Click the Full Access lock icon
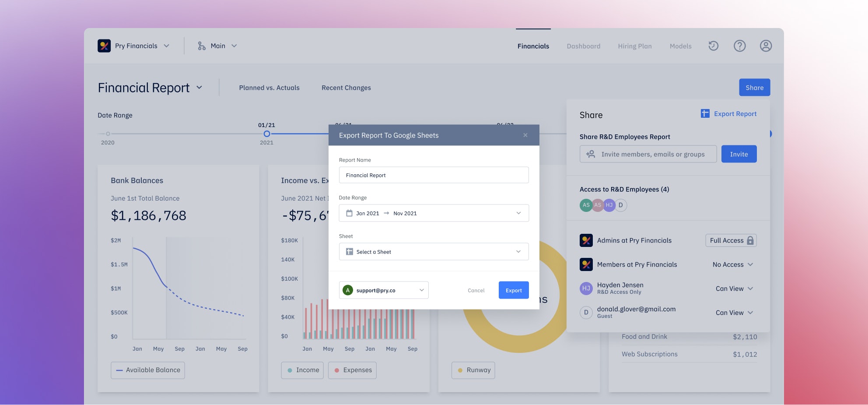The height and width of the screenshot is (405, 868). [x=750, y=240]
